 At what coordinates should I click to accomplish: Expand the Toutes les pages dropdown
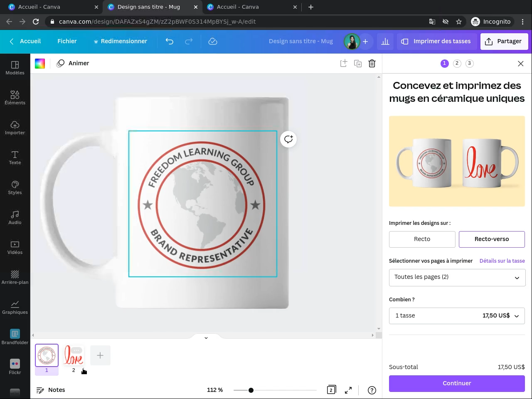click(457, 277)
